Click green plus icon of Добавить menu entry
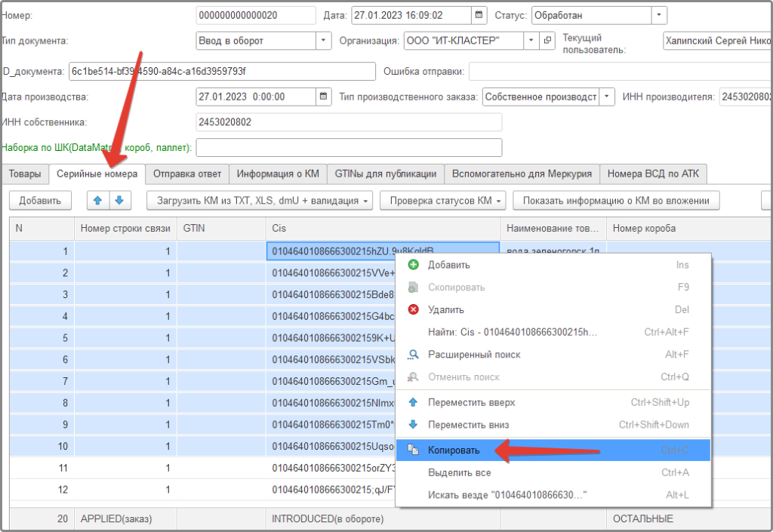Image resolution: width=773 pixels, height=532 pixels. click(x=413, y=265)
